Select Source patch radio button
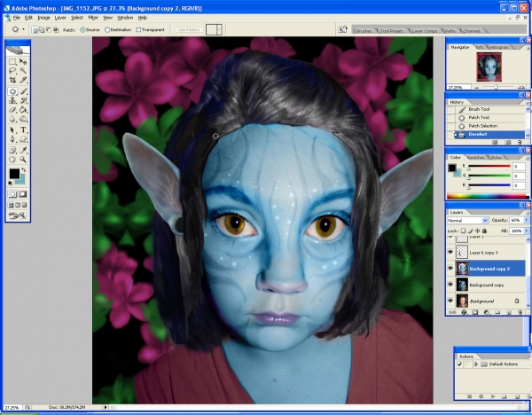Screen dimensions: 532x415 coord(82,30)
